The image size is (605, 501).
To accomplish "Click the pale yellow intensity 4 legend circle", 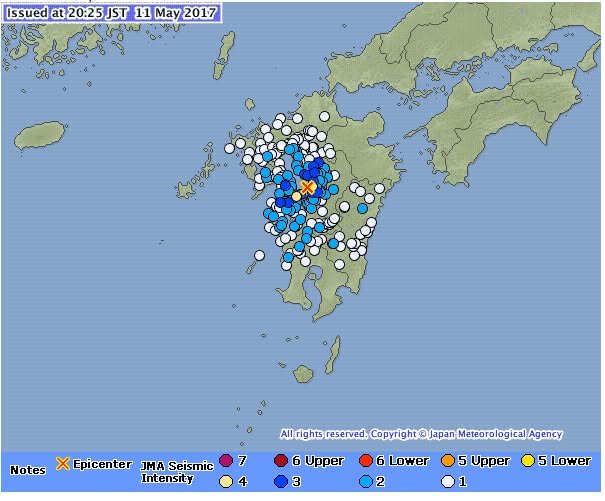I will 226,482.
